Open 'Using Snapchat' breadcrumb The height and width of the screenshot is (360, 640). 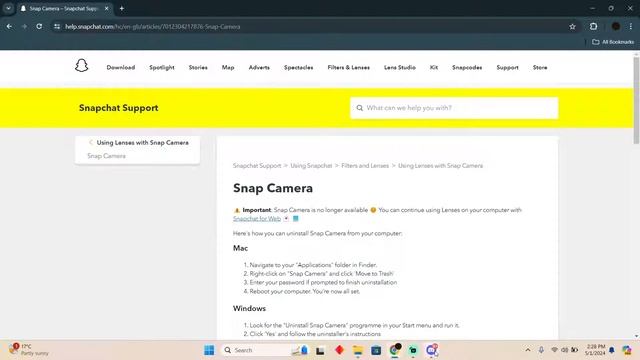click(x=311, y=166)
